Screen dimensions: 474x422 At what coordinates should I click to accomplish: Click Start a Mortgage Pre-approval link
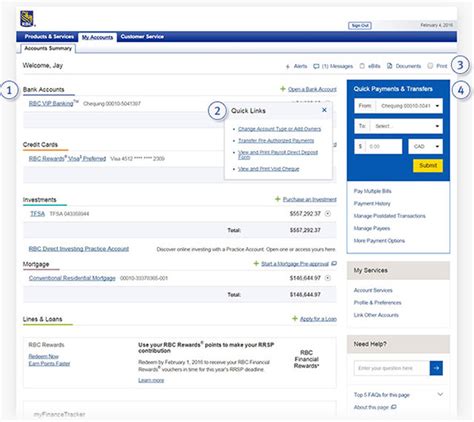[x=295, y=264]
